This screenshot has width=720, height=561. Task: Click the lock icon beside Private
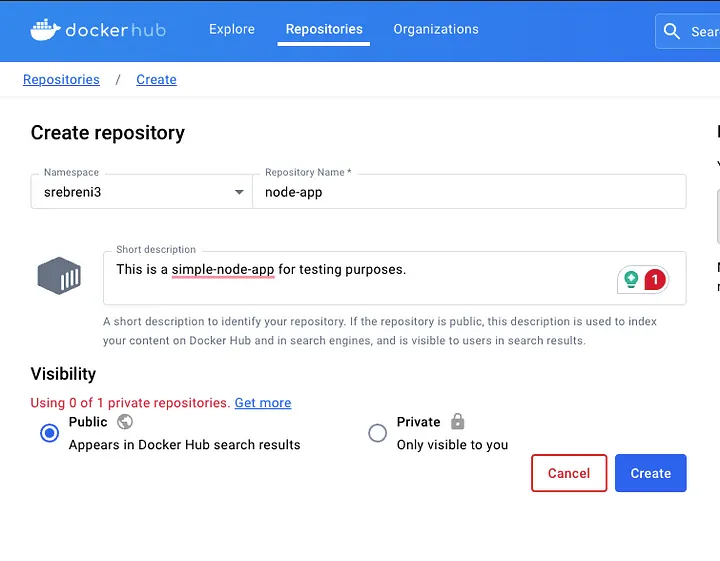pyautogui.click(x=458, y=422)
